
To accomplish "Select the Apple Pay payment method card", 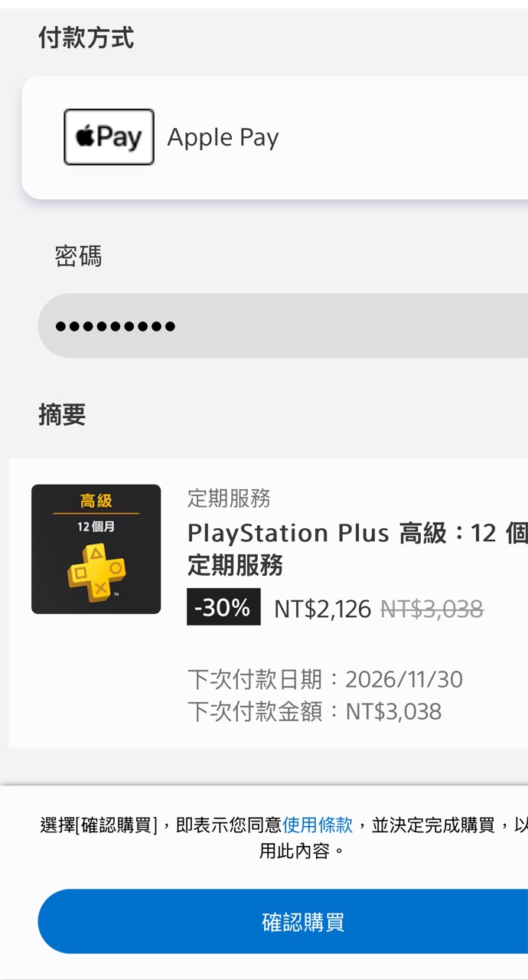I will click(x=275, y=138).
